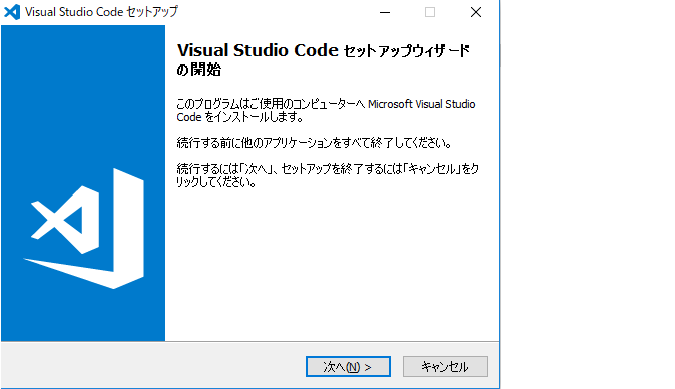The image size is (675, 389).
Task: Click the window title 'Visual Studio Code セットアップ'
Action: coord(101,12)
